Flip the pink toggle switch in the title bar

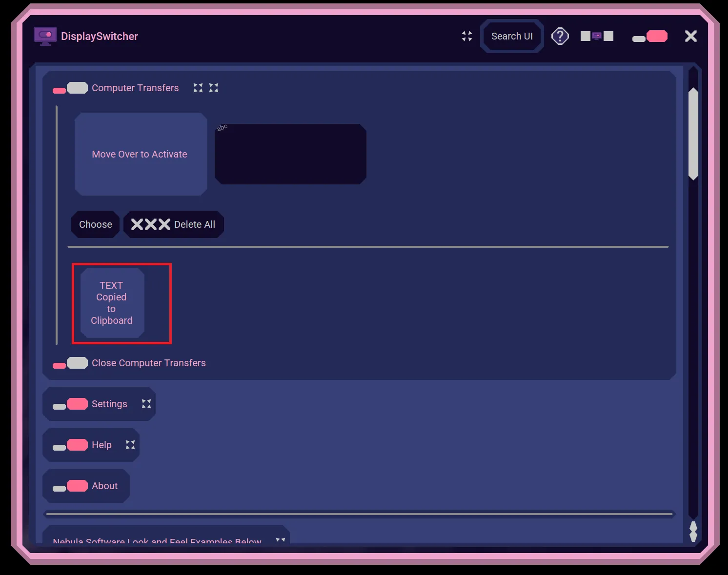coord(650,37)
